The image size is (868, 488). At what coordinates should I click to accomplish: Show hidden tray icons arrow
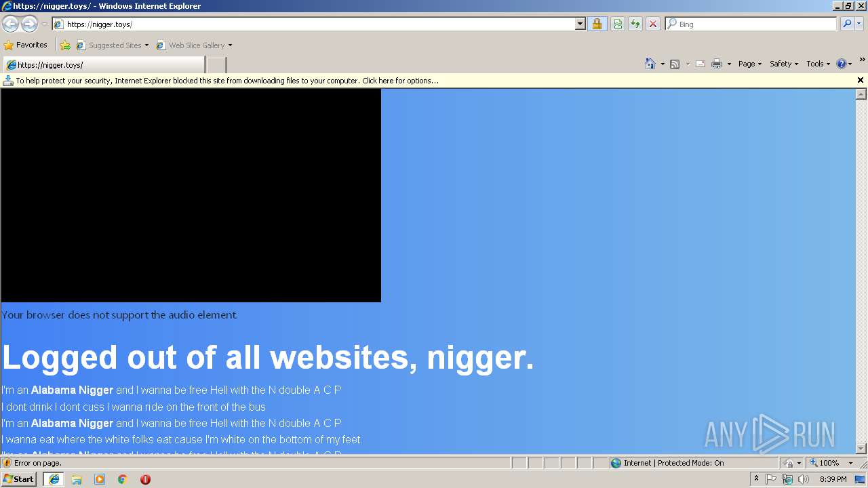point(756,479)
